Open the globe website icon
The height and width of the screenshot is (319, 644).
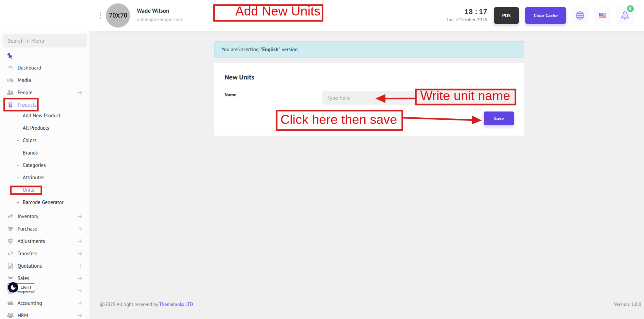tap(580, 15)
